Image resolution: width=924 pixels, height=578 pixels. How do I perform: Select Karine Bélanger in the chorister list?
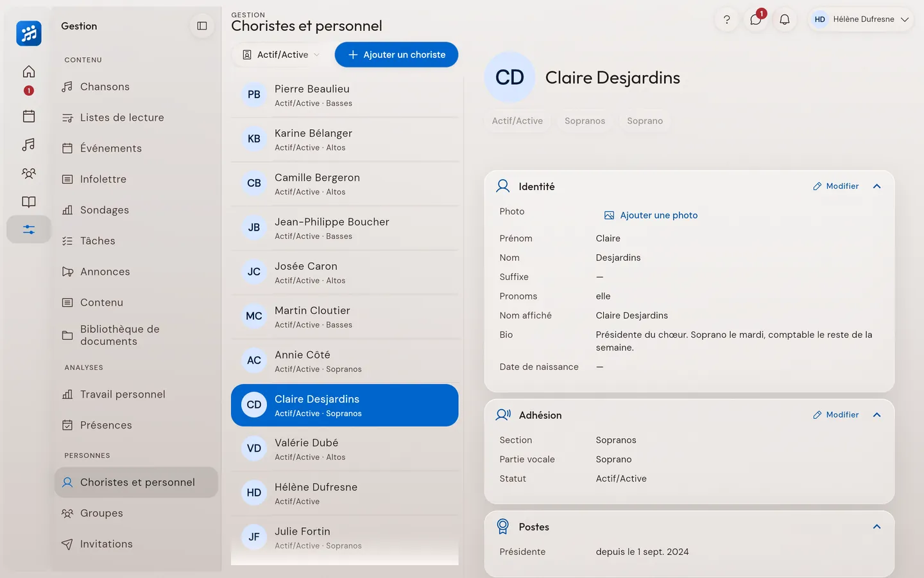345,139
